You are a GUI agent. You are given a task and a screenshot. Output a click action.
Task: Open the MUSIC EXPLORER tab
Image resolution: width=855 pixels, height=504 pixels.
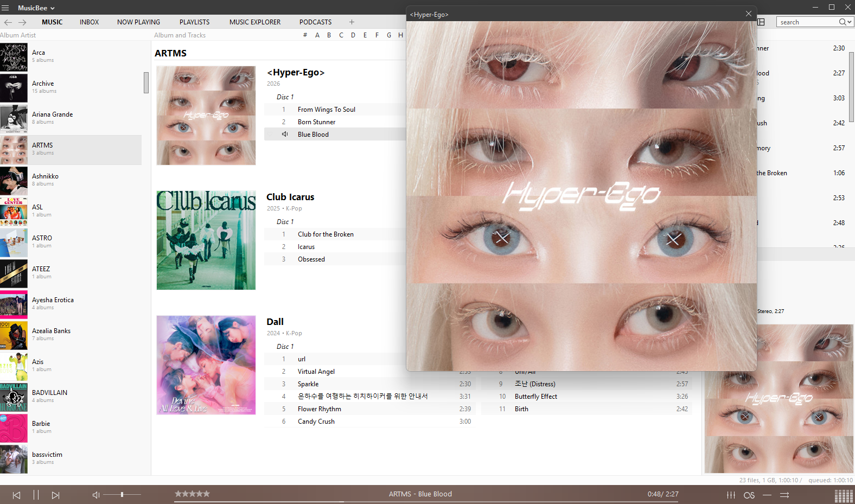pyautogui.click(x=255, y=22)
